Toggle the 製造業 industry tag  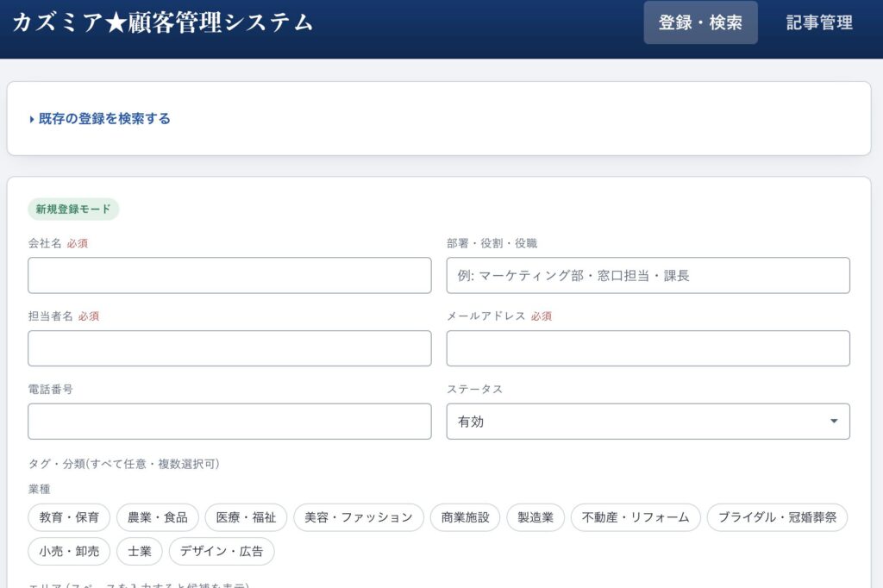coord(535,517)
